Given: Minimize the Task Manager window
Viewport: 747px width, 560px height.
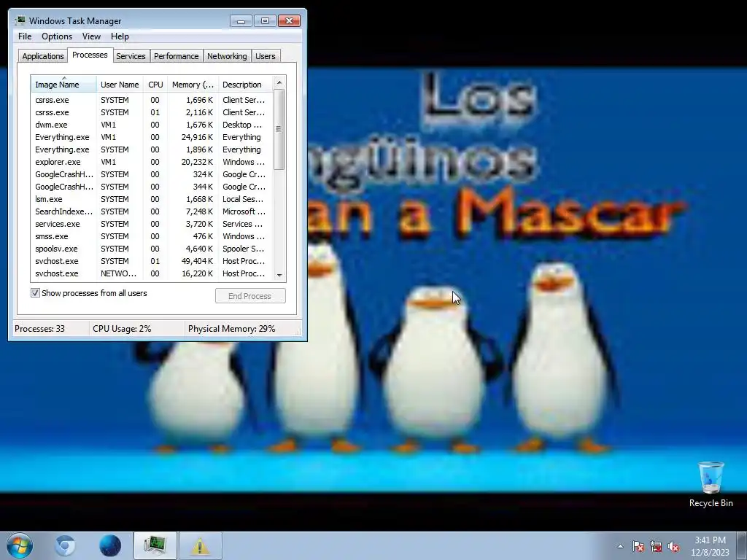Looking at the screenshot, I should point(241,21).
